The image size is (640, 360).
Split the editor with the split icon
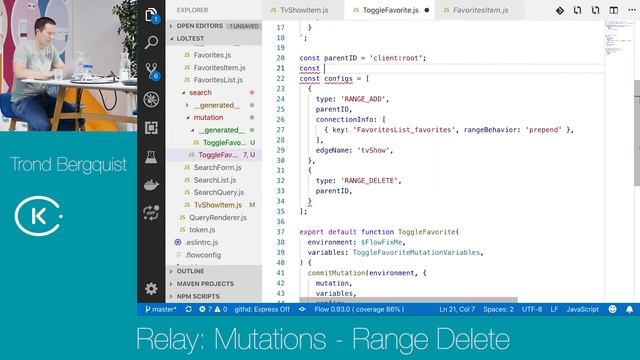tap(613, 10)
